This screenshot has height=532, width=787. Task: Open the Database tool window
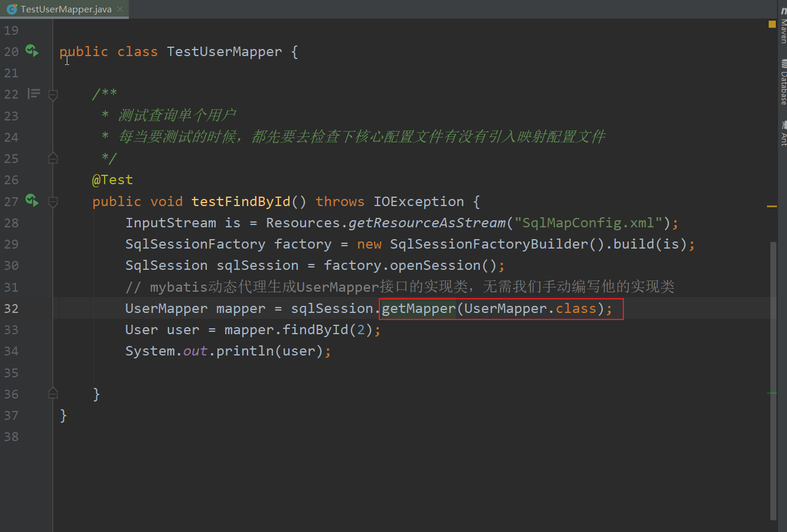[783, 81]
